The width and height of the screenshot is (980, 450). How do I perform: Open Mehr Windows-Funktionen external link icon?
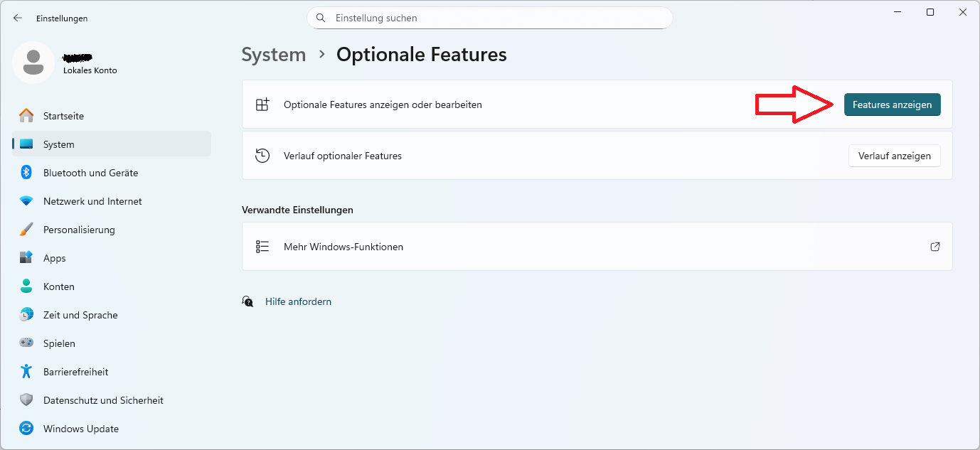click(x=934, y=246)
